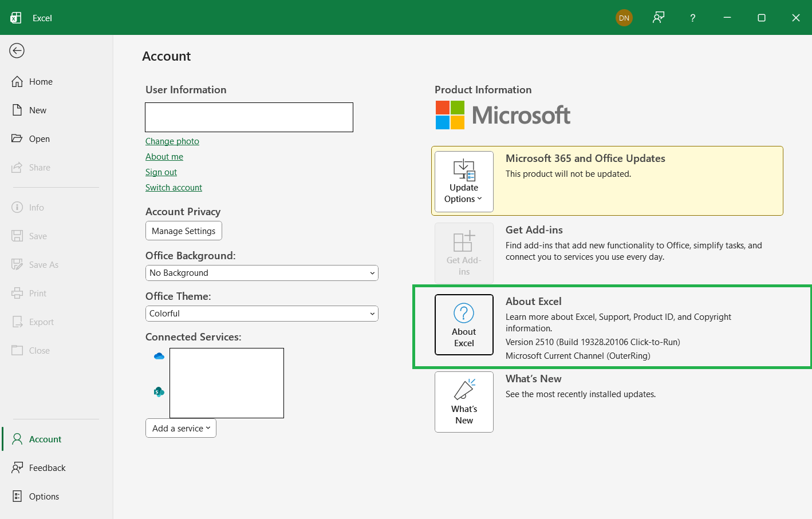Maximize the Excel window
This screenshot has height=519, width=812.
pos(762,18)
